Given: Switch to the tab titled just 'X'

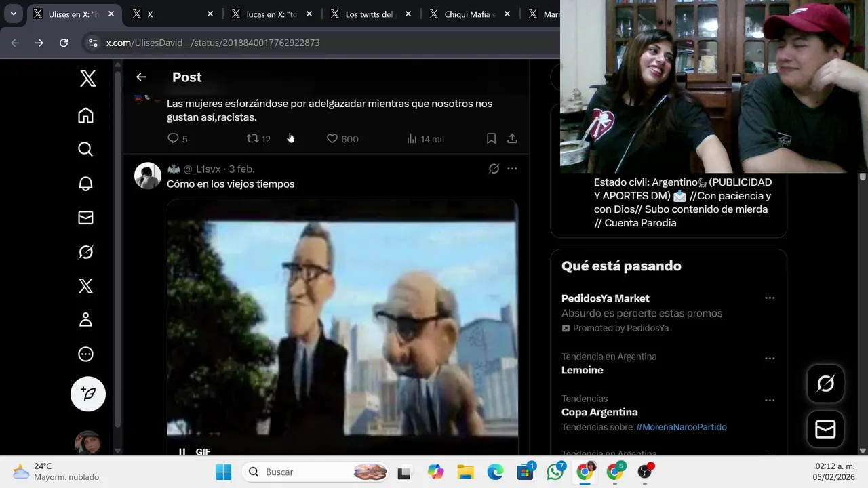Looking at the screenshot, I should point(173,14).
